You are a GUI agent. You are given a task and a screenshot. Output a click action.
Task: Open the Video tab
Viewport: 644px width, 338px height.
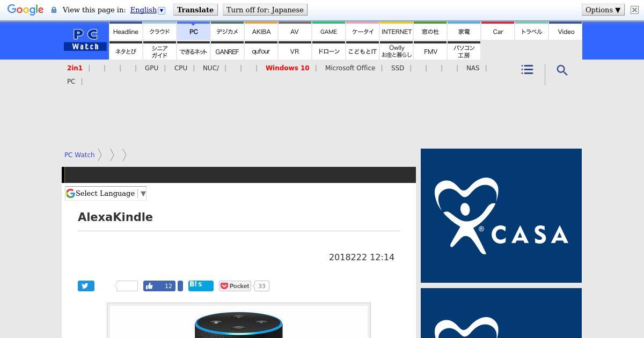point(566,31)
